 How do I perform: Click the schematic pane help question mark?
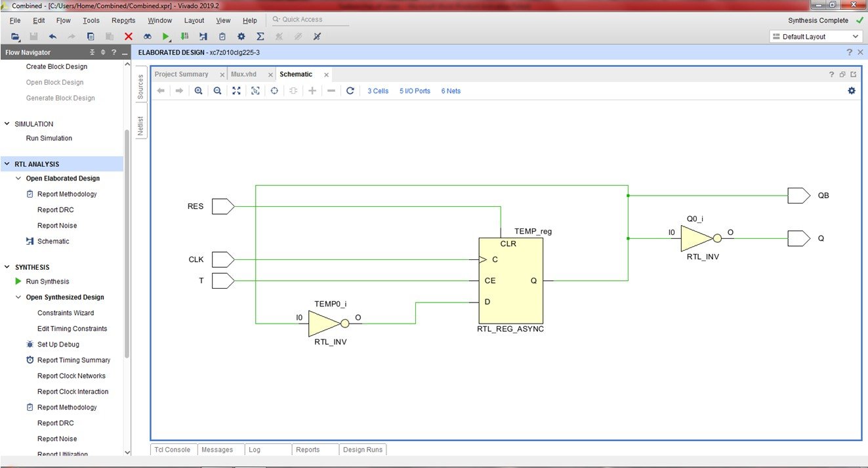click(832, 74)
